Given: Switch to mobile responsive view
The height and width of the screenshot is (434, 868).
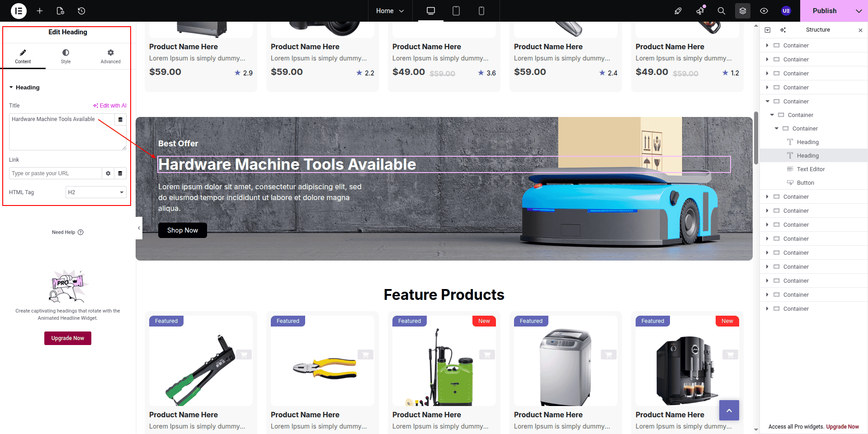Looking at the screenshot, I should 481,11.
